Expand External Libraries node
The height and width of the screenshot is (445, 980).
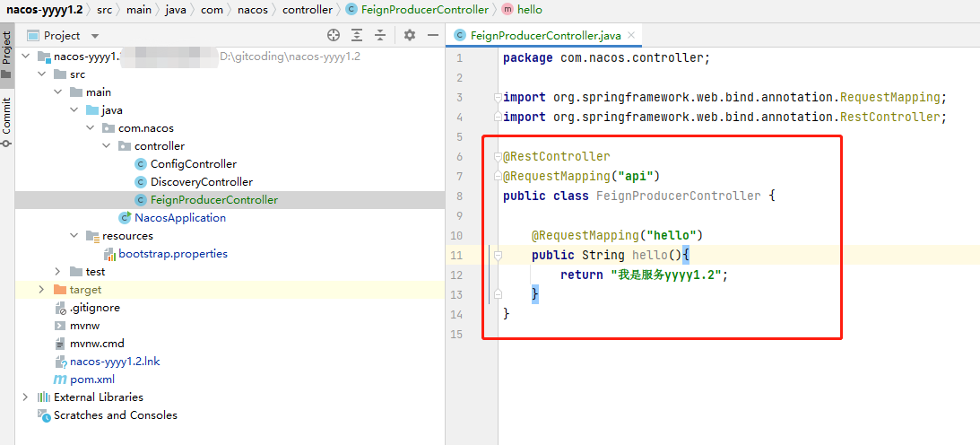point(26,397)
